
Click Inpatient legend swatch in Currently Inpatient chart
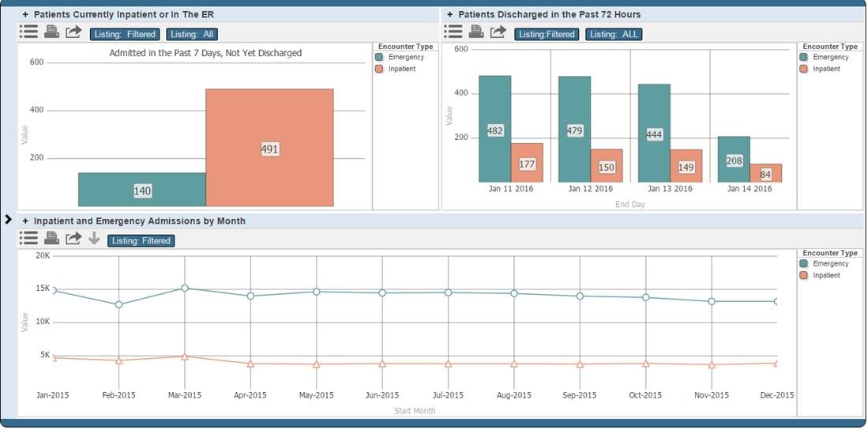coord(379,70)
